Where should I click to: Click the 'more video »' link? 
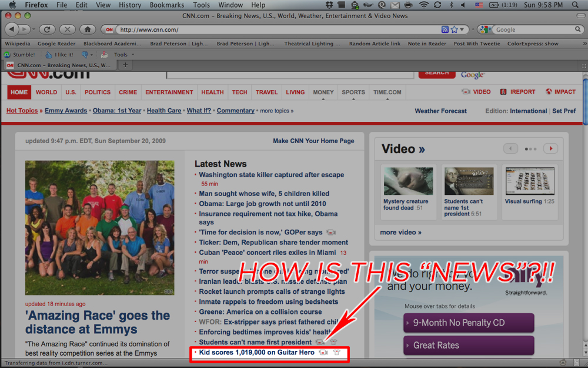(400, 232)
